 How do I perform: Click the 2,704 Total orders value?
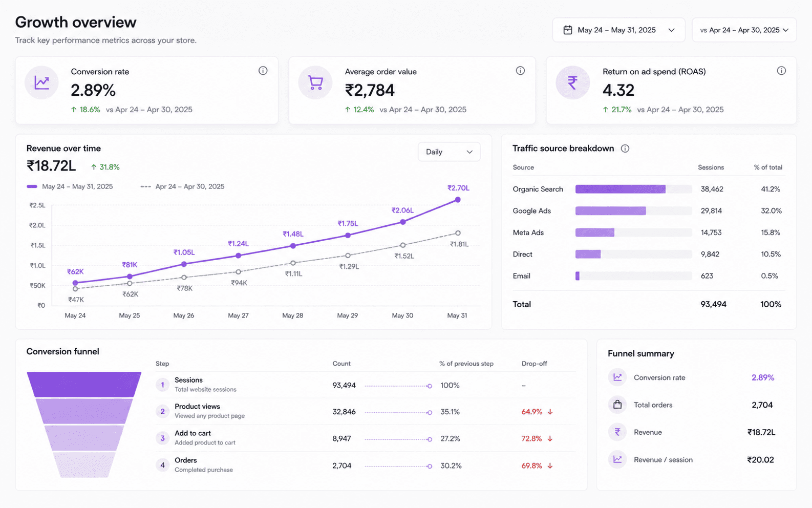[x=762, y=405]
